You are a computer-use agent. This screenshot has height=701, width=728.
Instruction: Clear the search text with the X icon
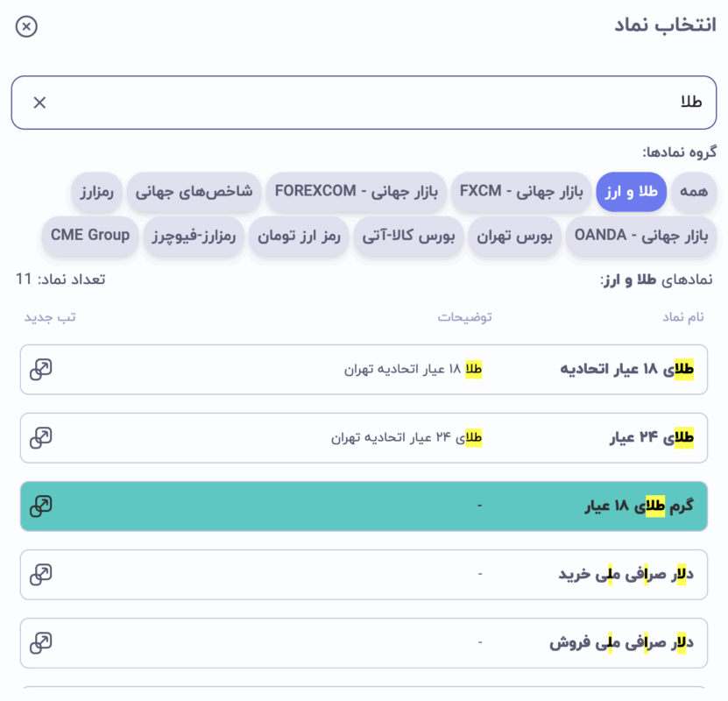coord(39,103)
